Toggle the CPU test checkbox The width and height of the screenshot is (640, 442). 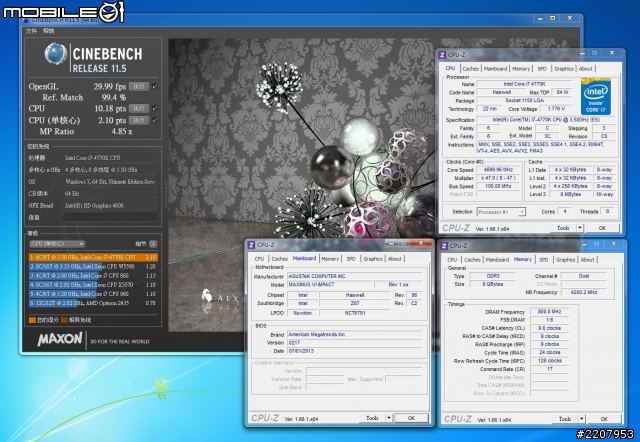pos(155,109)
